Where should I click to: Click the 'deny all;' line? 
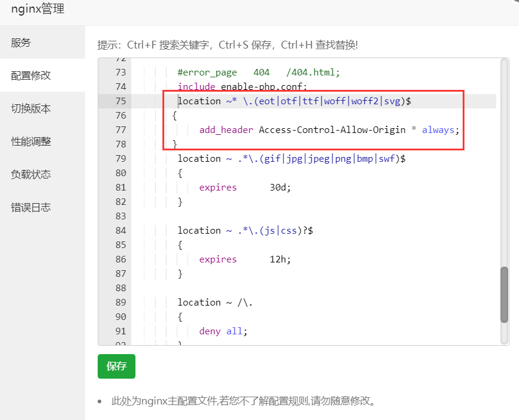pos(223,331)
